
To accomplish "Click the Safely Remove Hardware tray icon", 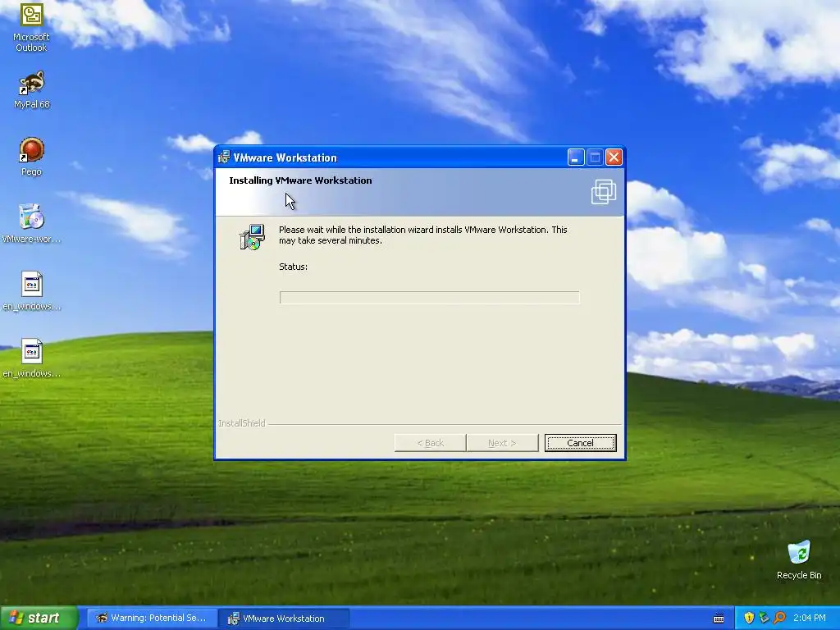I will pos(764,618).
